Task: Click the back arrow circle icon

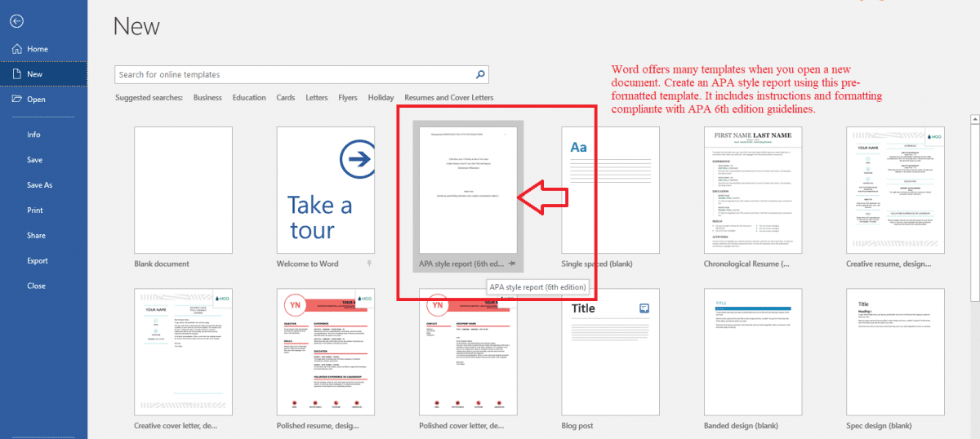Action: click(17, 22)
